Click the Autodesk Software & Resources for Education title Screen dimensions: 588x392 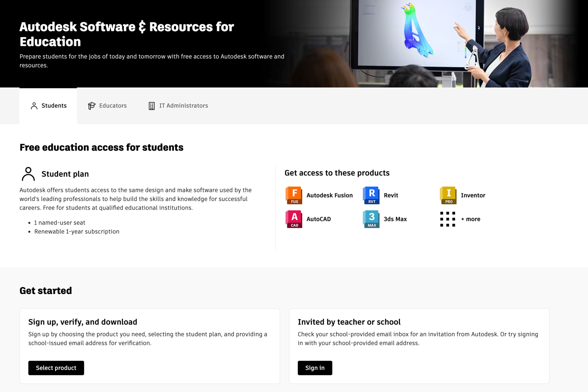[x=127, y=34]
